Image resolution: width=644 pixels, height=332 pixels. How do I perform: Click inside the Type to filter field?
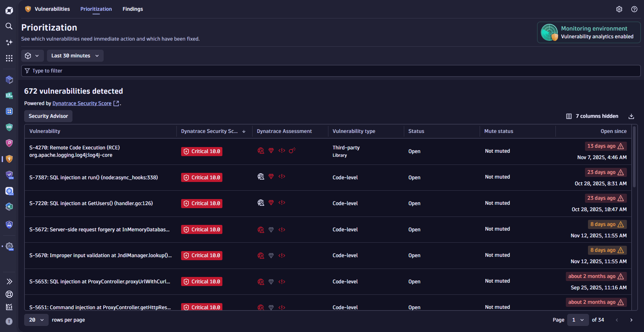coord(134,71)
